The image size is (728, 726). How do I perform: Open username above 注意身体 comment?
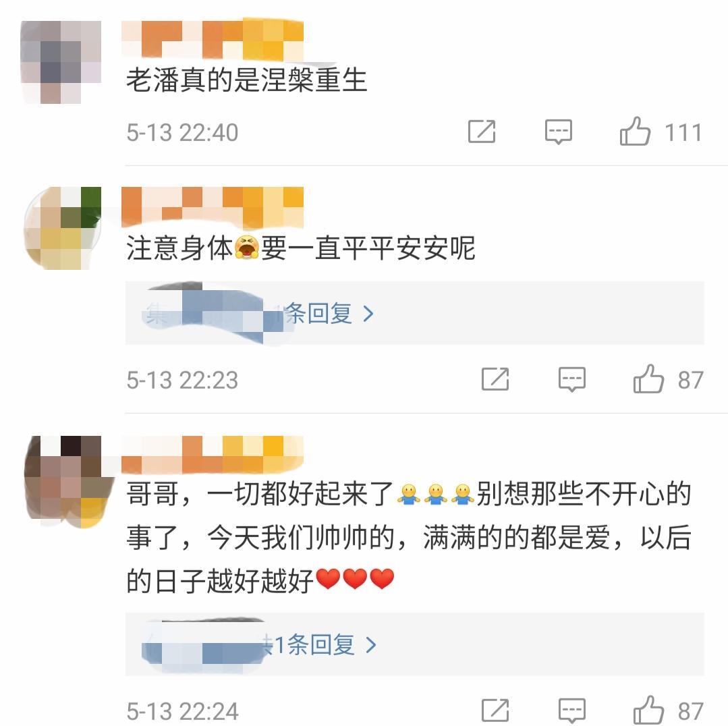click(x=212, y=207)
